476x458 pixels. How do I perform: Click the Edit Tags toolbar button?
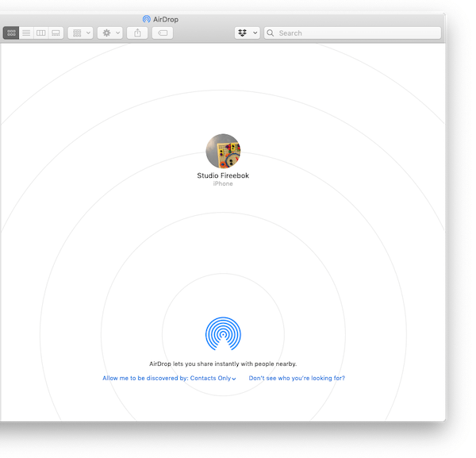pos(163,33)
